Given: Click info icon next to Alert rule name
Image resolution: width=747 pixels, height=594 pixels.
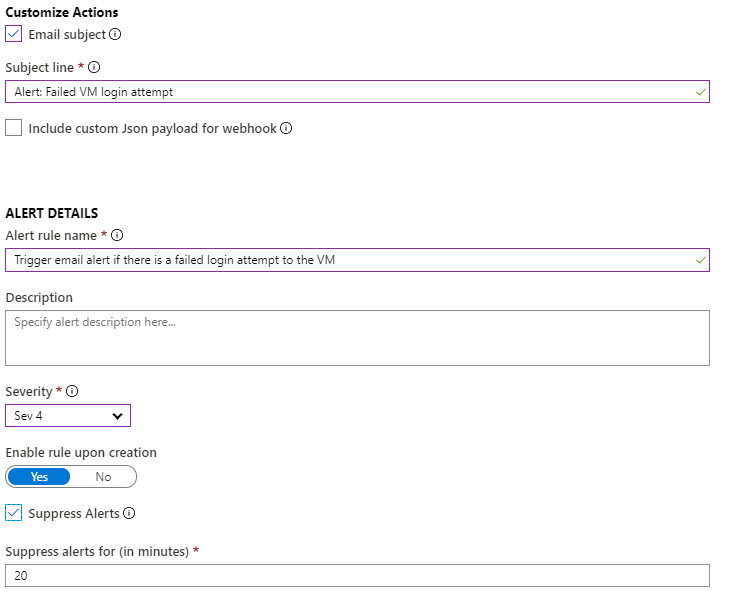Looking at the screenshot, I should click(117, 235).
